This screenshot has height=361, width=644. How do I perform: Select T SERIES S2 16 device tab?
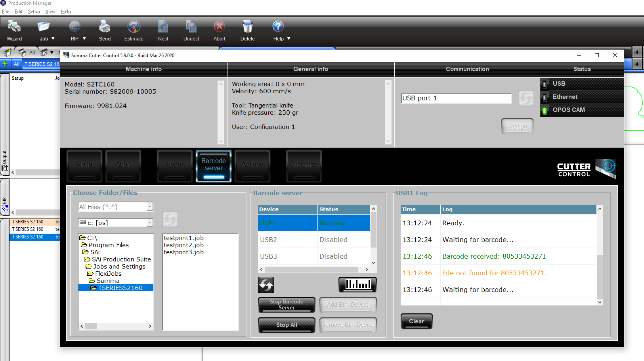pos(42,64)
